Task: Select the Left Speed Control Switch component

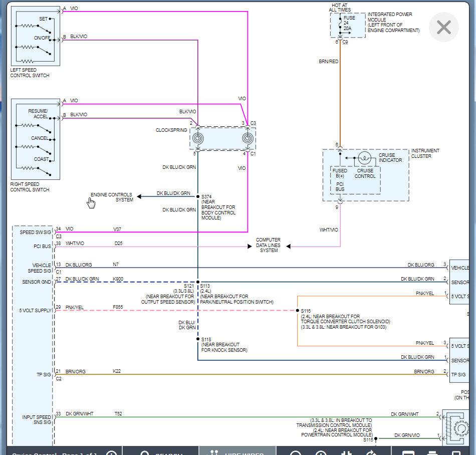Action: pyautogui.click(x=35, y=36)
